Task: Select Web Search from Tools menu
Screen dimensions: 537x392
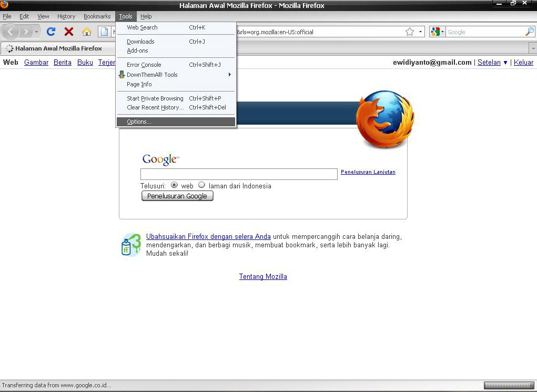Action: pos(176,27)
